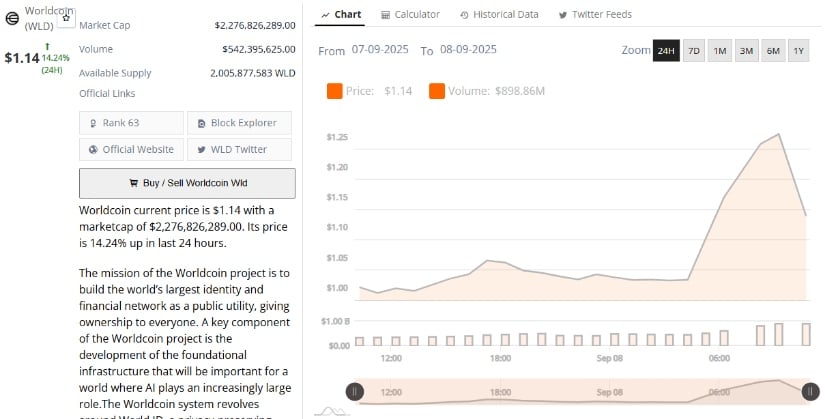The image size is (825, 419).
Task: Set chart zoom to 1M
Action: [x=720, y=51]
